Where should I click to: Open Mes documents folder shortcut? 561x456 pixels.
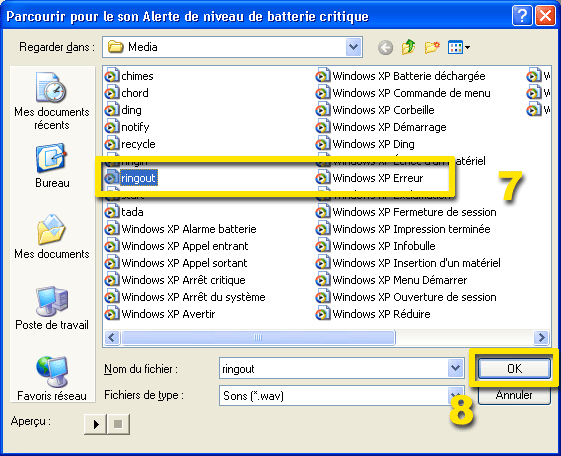(x=52, y=237)
